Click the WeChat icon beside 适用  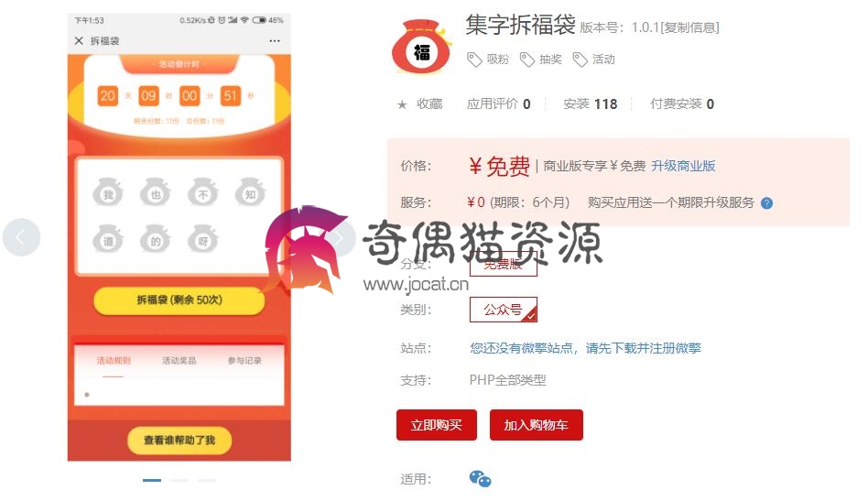480,479
